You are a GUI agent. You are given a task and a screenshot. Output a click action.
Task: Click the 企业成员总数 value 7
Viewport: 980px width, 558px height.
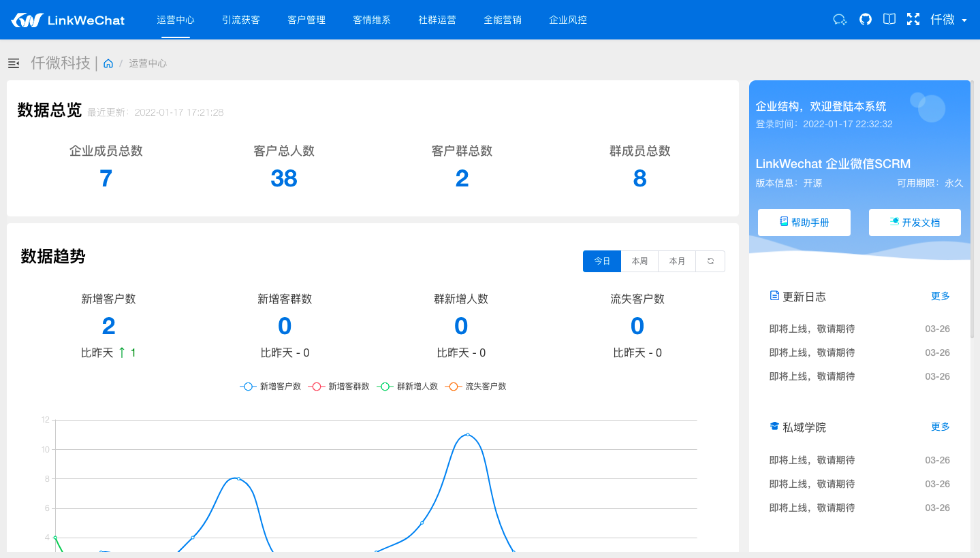106,178
